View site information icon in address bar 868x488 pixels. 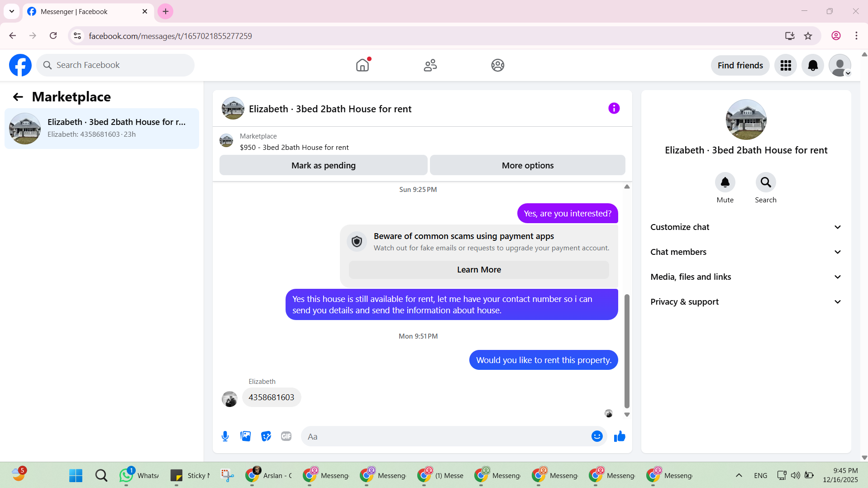[78, 36]
